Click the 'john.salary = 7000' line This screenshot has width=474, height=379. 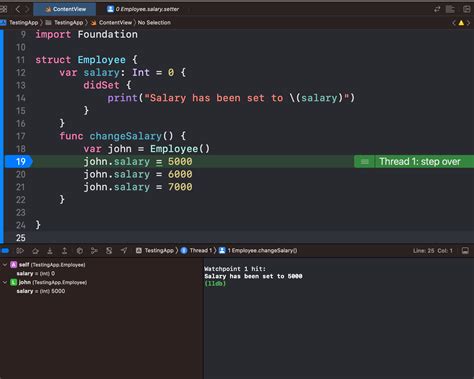click(138, 187)
